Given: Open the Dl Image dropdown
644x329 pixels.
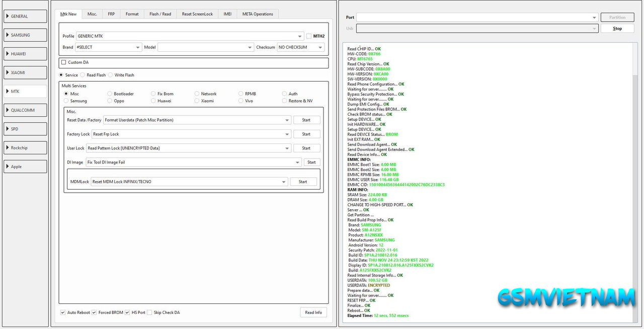Looking at the screenshot, I should click(x=194, y=162).
